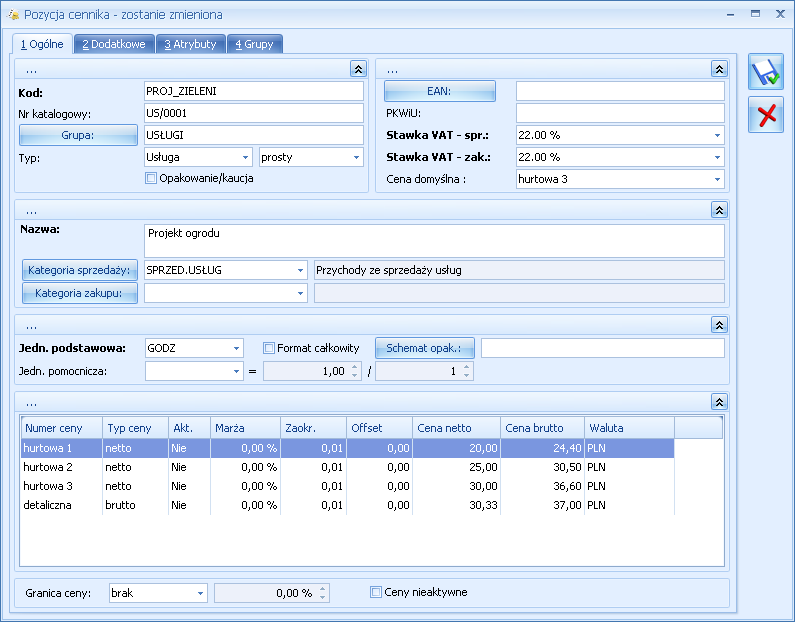Click the Cena brutto column header

(543, 428)
